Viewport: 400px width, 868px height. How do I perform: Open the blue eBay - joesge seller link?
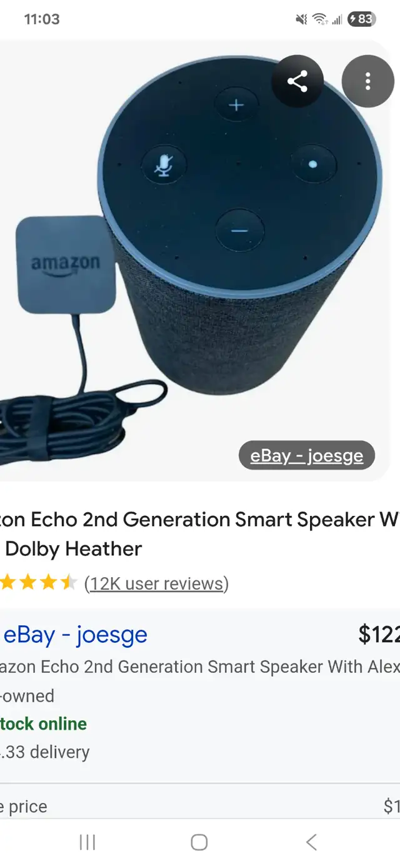click(x=75, y=634)
